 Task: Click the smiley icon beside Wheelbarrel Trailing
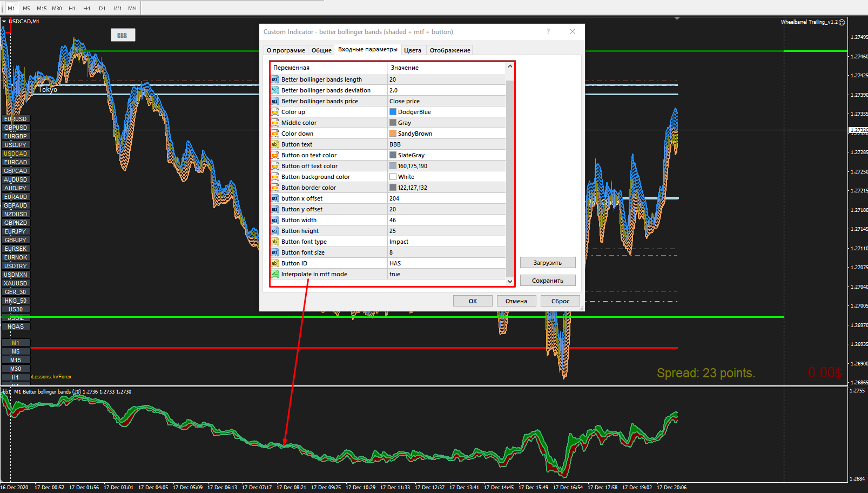(x=842, y=22)
